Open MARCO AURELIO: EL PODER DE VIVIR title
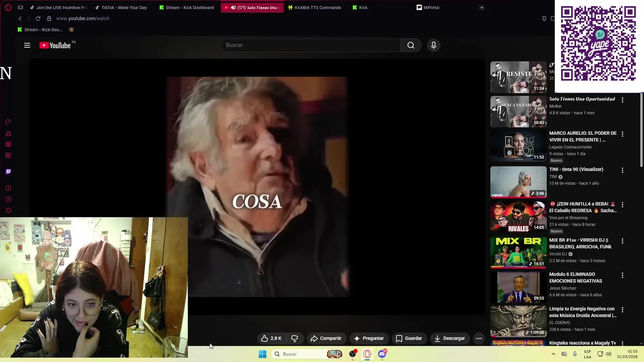Image resolution: width=644 pixels, height=362 pixels. pyautogui.click(x=583, y=136)
